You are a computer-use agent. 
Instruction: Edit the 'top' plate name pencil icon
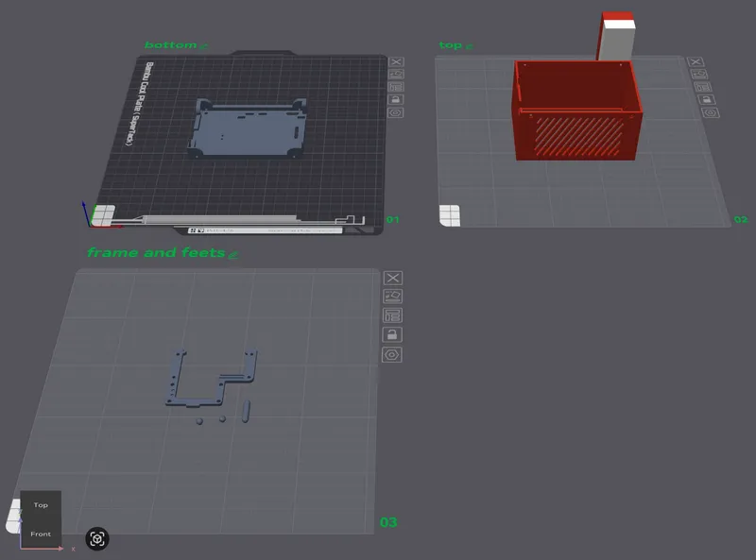pos(469,46)
